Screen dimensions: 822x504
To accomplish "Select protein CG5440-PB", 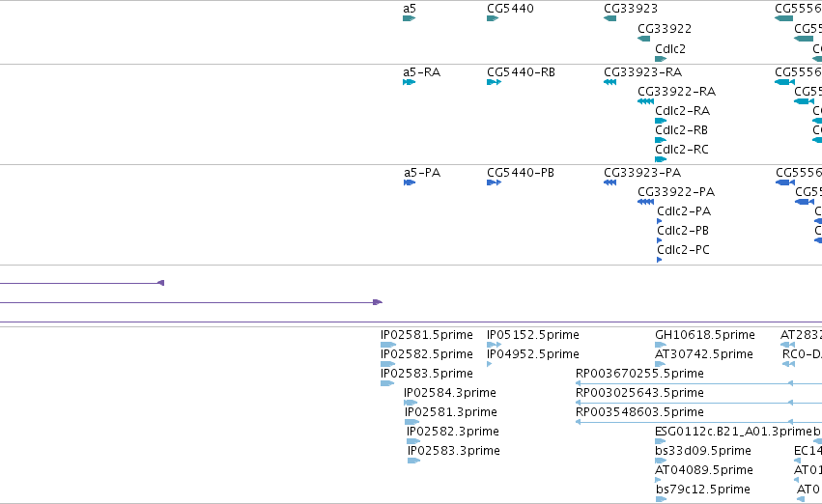I will (494, 182).
